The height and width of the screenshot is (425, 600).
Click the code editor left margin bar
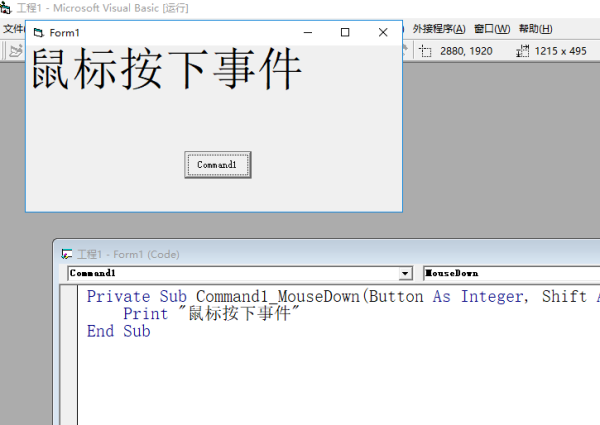pos(69,355)
